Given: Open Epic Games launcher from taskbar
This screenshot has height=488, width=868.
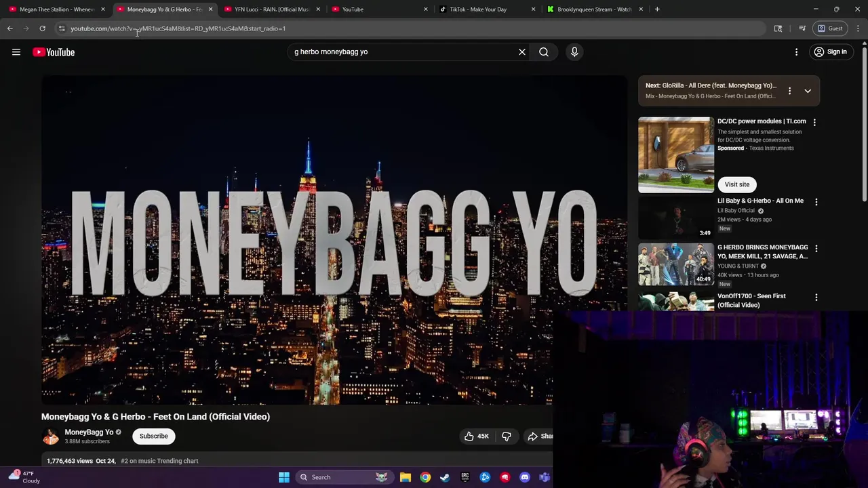Looking at the screenshot, I should 465,477.
